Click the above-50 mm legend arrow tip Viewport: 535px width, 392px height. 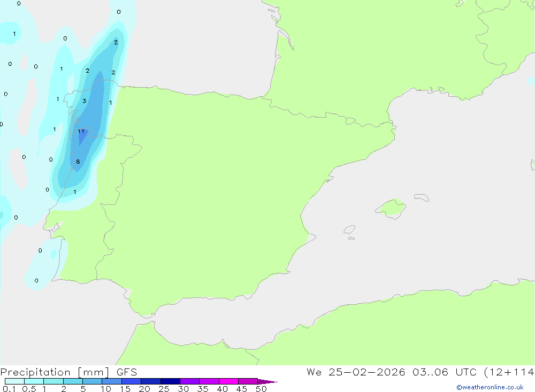(267, 382)
